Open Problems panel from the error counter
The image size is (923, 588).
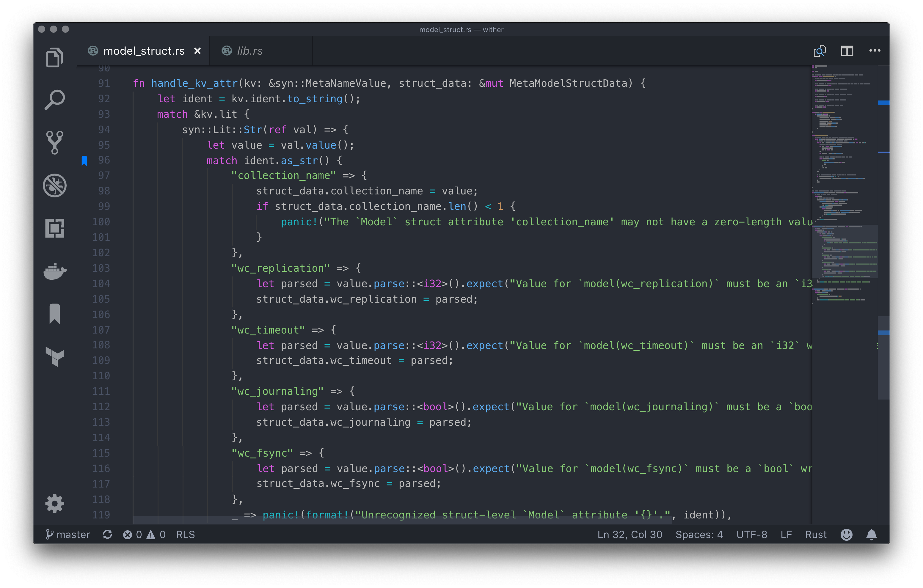[x=132, y=534]
